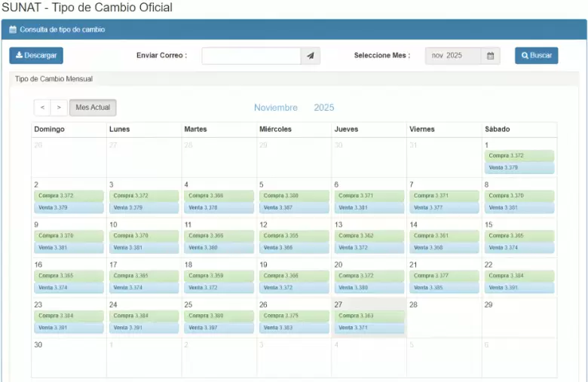The width and height of the screenshot is (588, 382).
Task: Select the Tipo de Cambio Mensual panel title
Action: pos(53,79)
